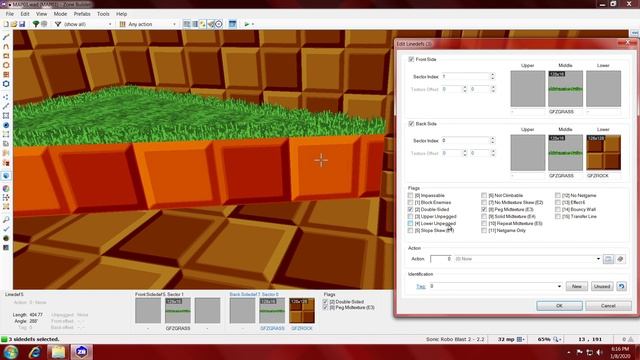640x360 pixels.
Task: Click the linedef color presets icon
Action: [122, 24]
